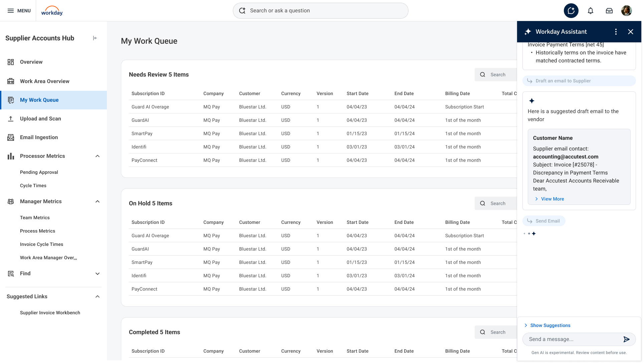
Task: Click the send message arrow icon
Action: tap(626, 339)
